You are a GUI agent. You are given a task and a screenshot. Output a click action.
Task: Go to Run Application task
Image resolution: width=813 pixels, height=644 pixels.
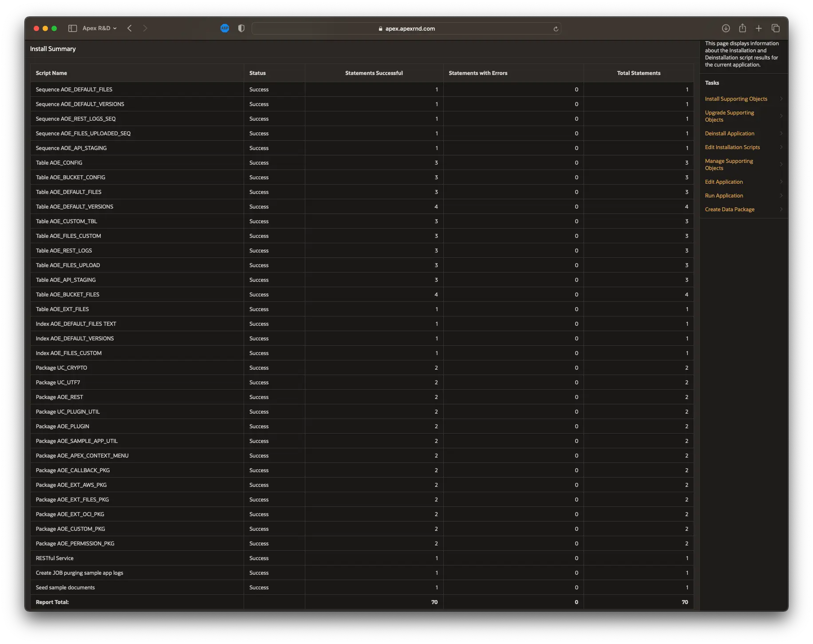[x=724, y=196]
